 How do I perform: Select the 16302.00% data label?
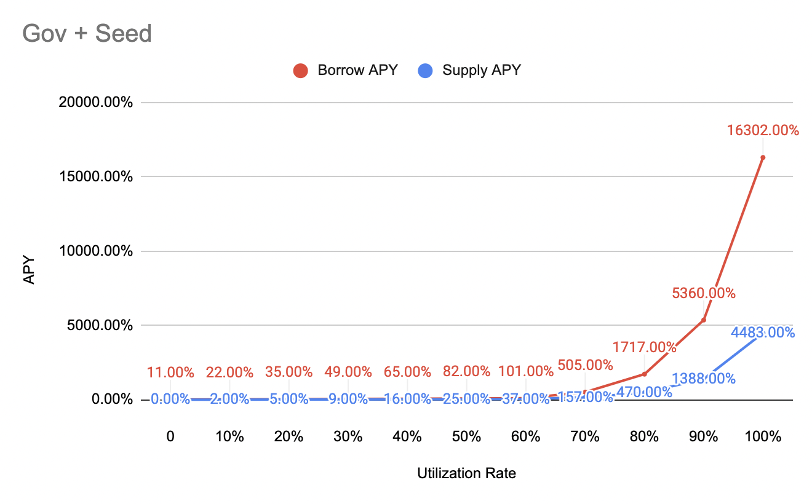(762, 130)
